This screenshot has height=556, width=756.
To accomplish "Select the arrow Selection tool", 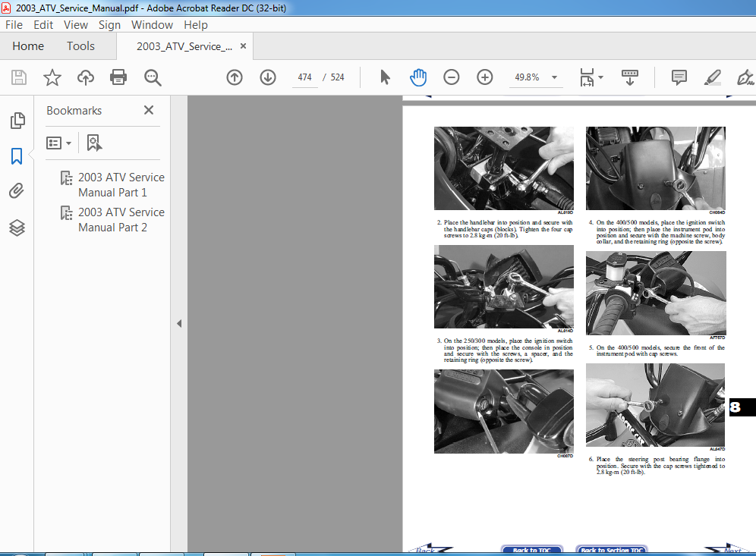I will 385,77.
